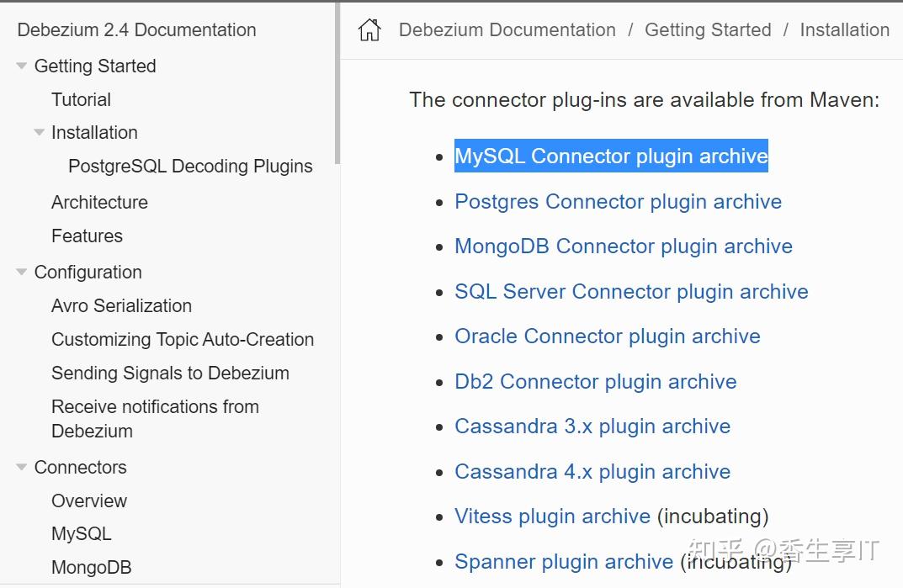Viewport: 903px width, 588px height.
Task: Click the MongoDB Connector plugin archive link
Action: (624, 246)
